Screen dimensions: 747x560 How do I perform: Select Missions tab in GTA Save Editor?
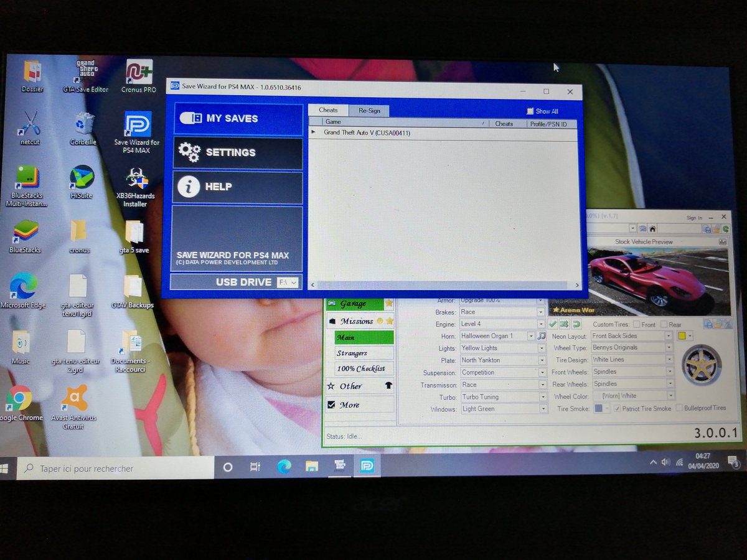tap(360, 321)
